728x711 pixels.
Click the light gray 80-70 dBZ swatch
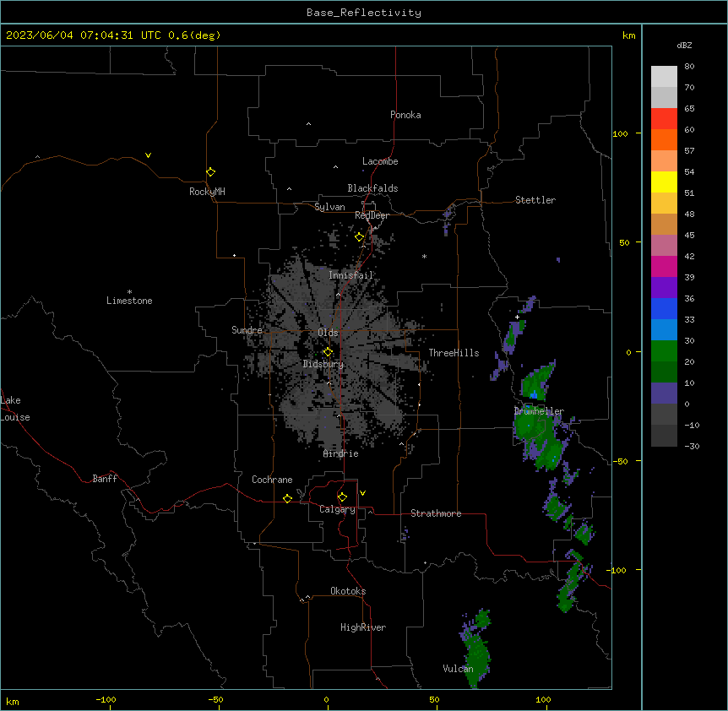pyautogui.click(x=664, y=77)
